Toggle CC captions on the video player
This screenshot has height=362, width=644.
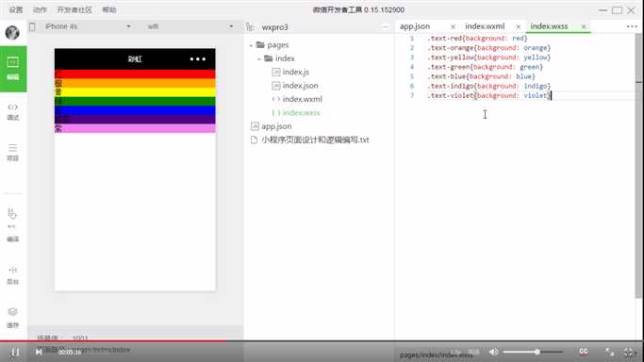click(x=584, y=352)
